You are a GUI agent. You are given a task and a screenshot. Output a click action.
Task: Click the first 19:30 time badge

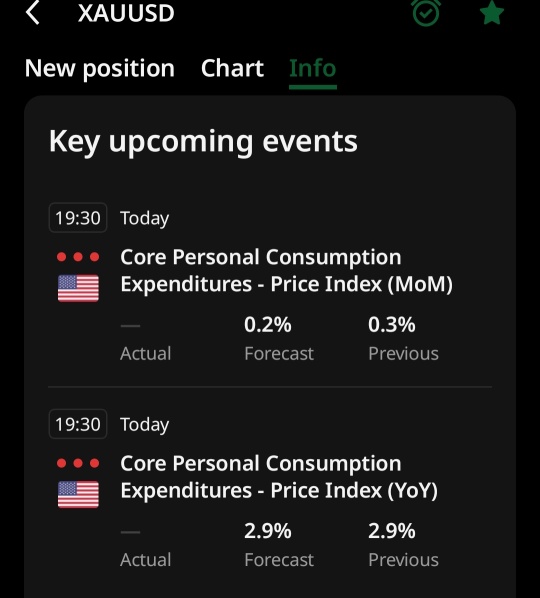coord(78,218)
